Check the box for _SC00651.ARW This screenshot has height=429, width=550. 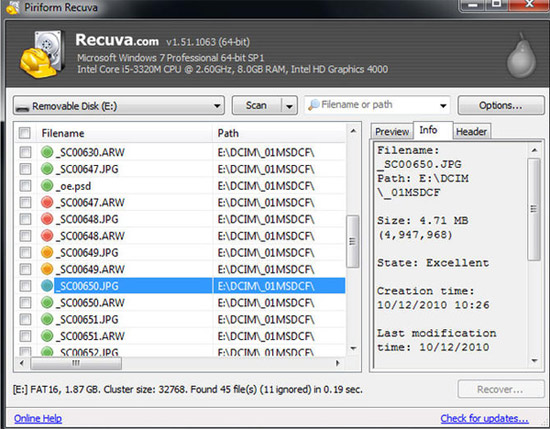(x=25, y=336)
